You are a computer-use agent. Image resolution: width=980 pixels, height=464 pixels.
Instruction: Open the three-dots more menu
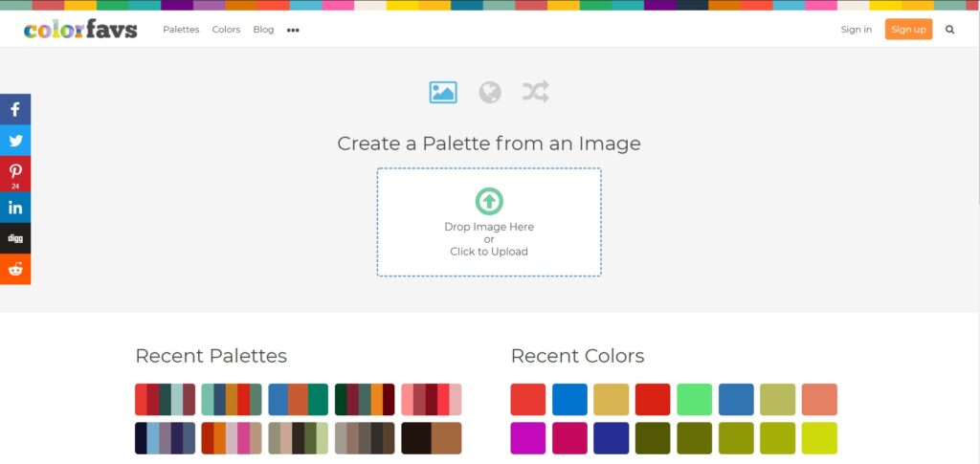tap(293, 30)
